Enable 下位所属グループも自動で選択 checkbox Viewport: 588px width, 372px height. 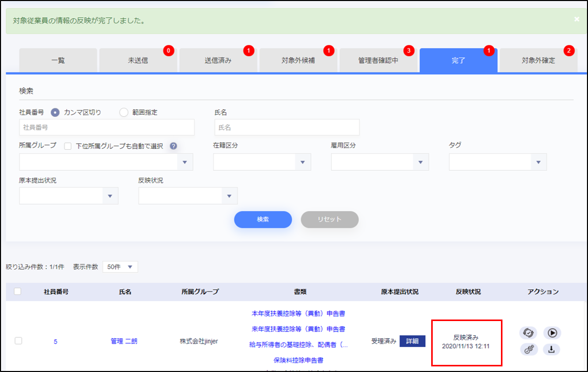tap(68, 146)
